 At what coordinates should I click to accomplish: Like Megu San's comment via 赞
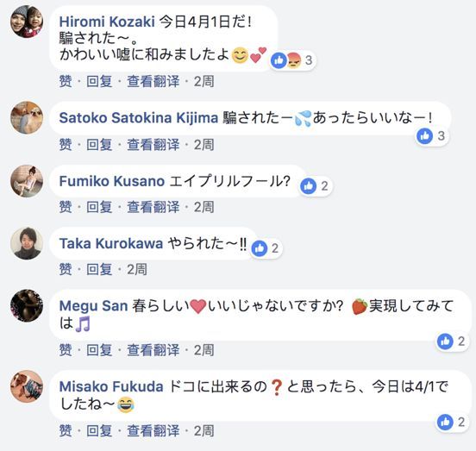(x=66, y=350)
